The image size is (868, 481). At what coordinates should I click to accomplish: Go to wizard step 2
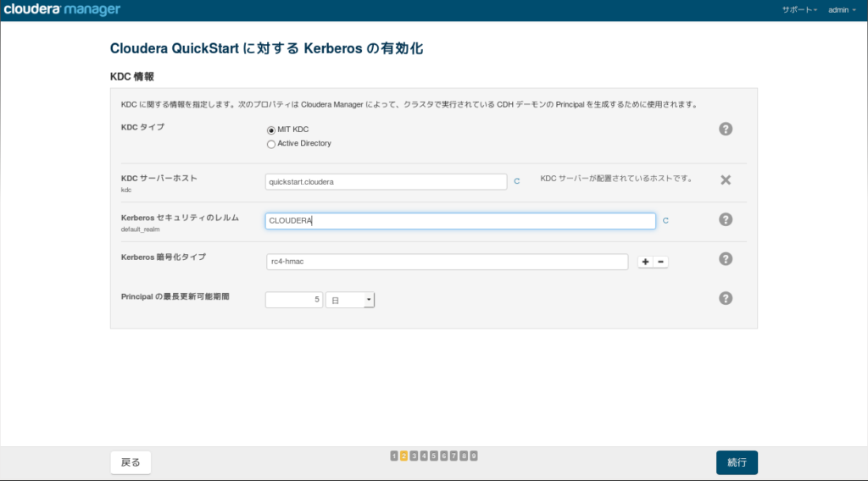click(x=403, y=456)
